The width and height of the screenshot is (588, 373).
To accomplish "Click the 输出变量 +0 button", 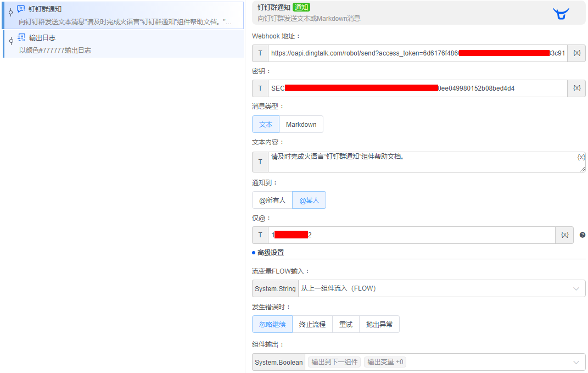I will click(x=384, y=361).
